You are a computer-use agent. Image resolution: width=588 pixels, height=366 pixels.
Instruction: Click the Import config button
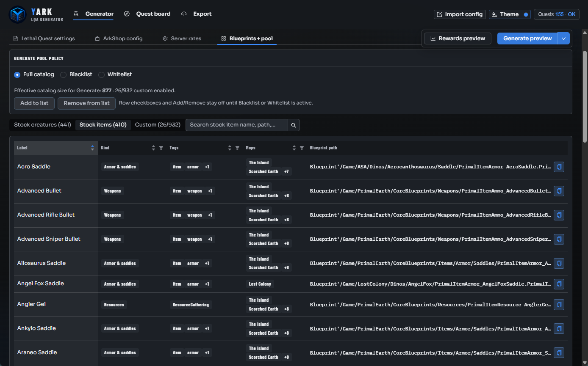(x=460, y=14)
